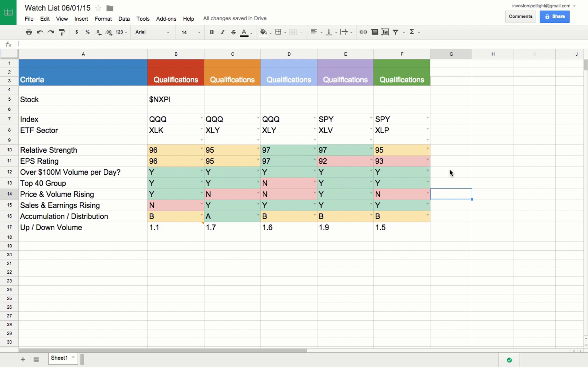Select column G header
Viewport: 588px width, 368px height.
click(x=451, y=54)
